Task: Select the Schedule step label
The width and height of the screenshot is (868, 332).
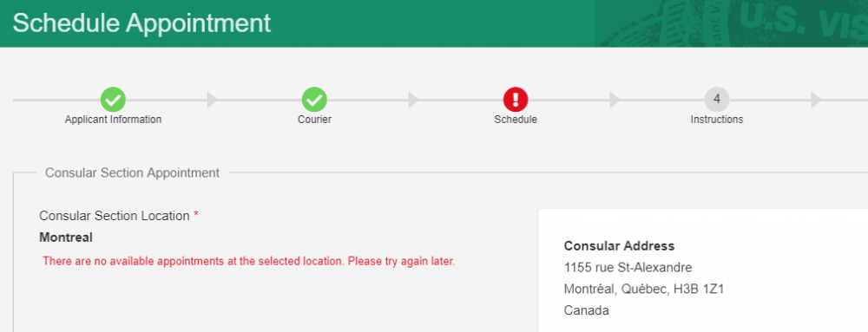Action: (516, 120)
